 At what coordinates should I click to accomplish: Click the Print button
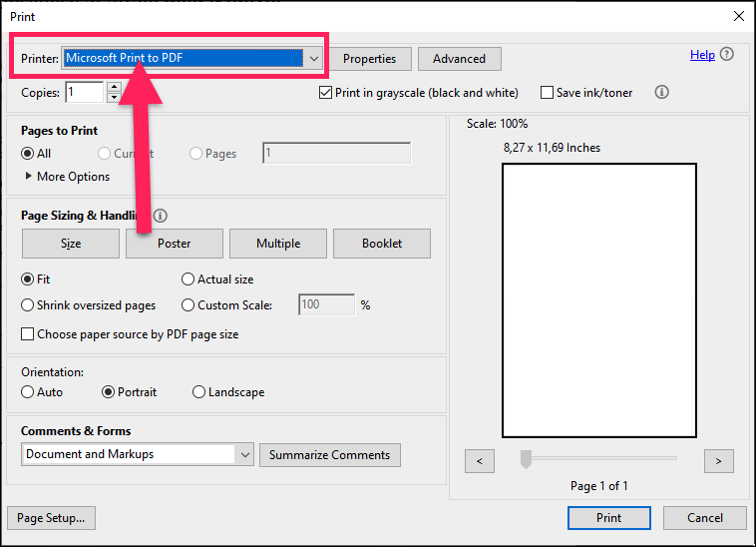click(x=609, y=518)
